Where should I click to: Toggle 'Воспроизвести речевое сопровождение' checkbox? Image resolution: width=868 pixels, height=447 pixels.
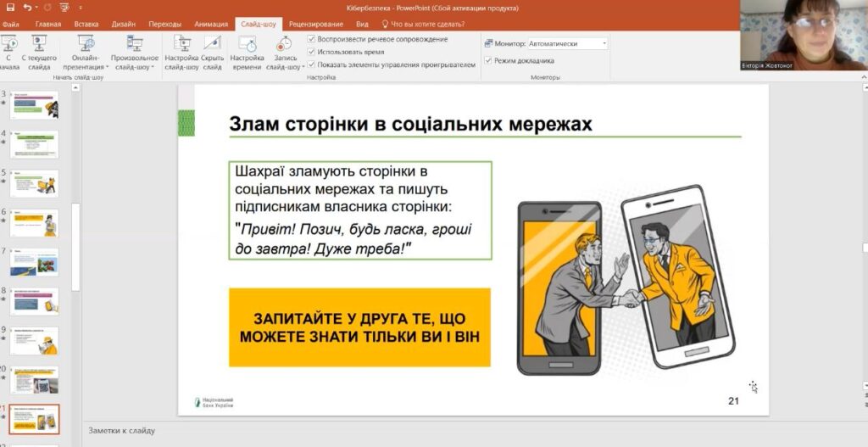click(312, 40)
